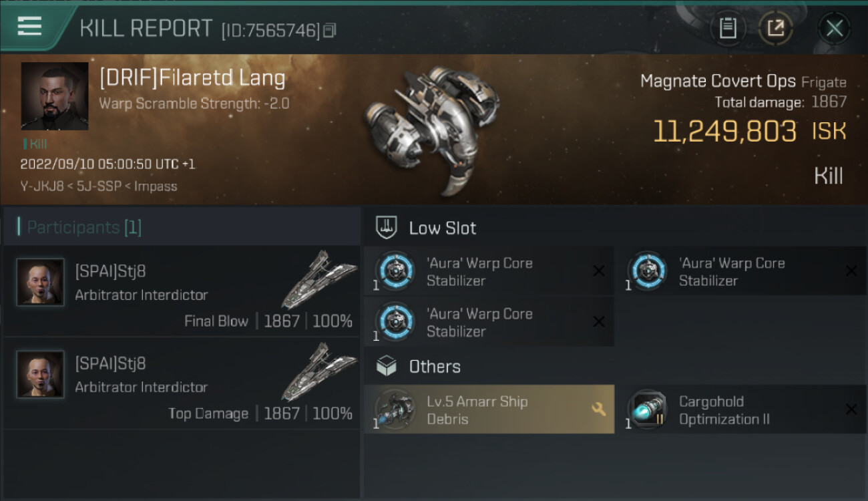Select Cargohold Optimization II item
The image size is (868, 501).
tap(741, 409)
